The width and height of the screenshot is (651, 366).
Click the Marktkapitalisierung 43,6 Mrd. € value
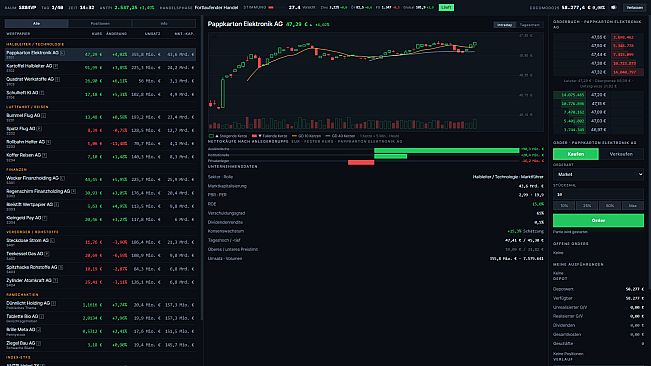(x=531, y=186)
